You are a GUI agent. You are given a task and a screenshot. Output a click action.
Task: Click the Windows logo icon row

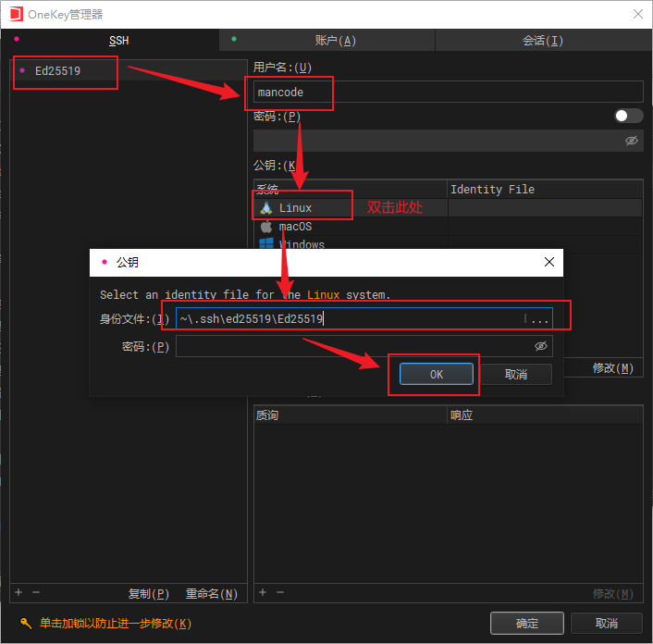click(266, 244)
